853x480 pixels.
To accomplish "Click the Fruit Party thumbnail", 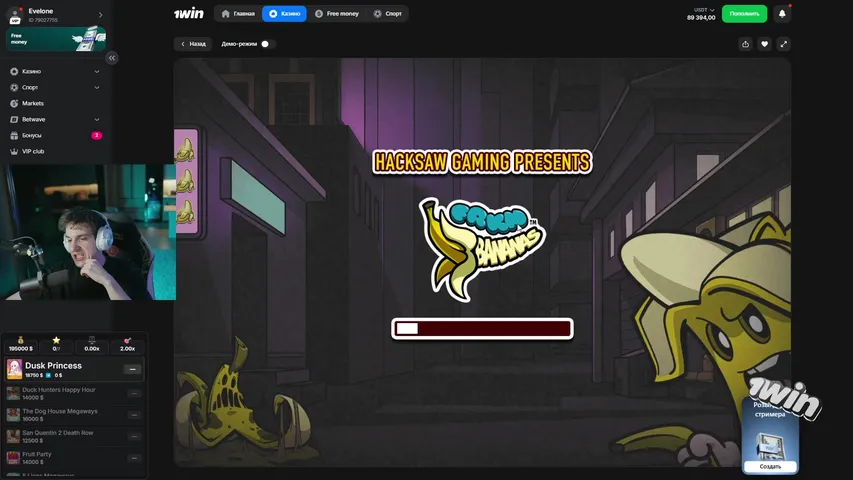I will pos(13,458).
